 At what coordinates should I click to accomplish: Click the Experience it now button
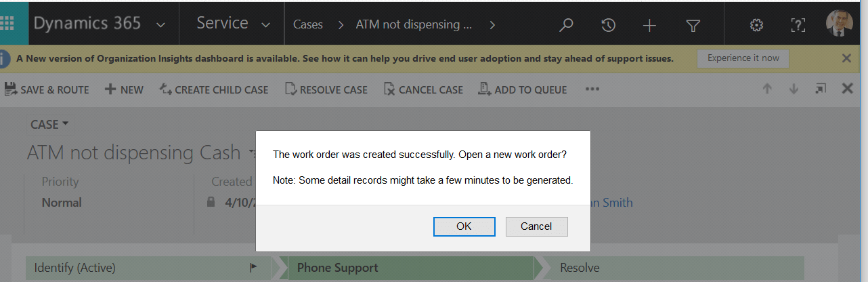[x=743, y=58]
